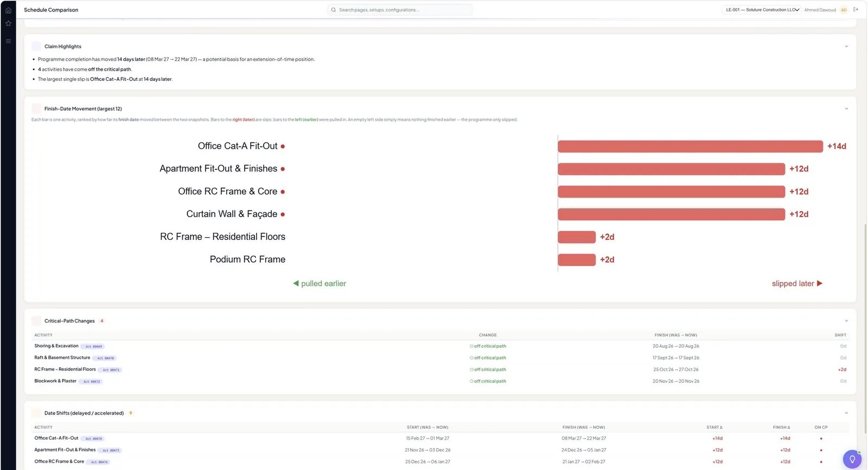This screenshot has width=868, height=470.
Task: Click the search magnifier icon
Action: click(x=334, y=10)
